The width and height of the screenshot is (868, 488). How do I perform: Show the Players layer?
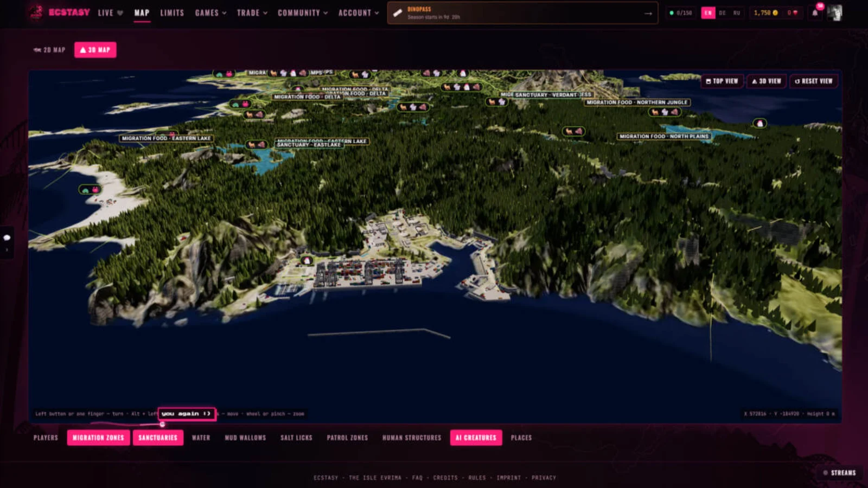(x=46, y=438)
